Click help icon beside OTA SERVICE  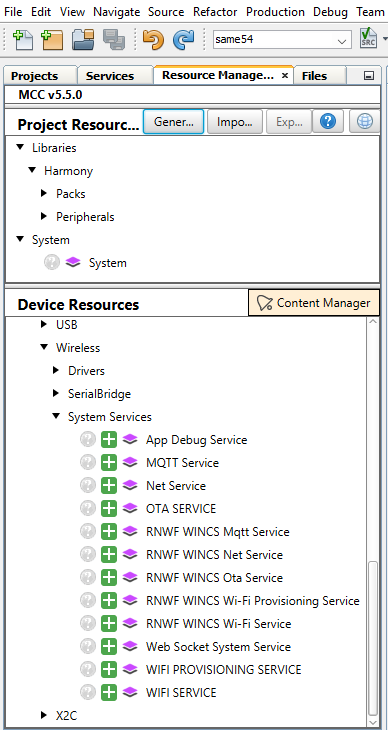88,508
